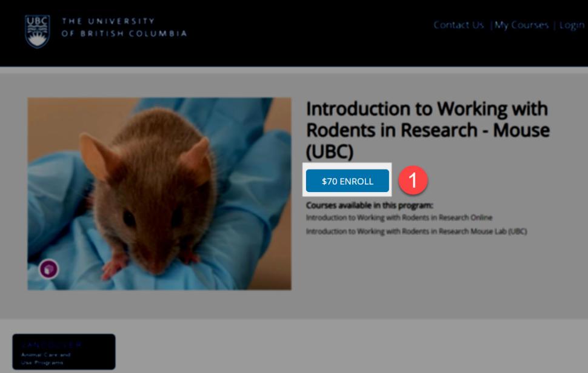Open the course thumbnail image of the mouse
This screenshot has height=373, width=588.
[x=159, y=193]
